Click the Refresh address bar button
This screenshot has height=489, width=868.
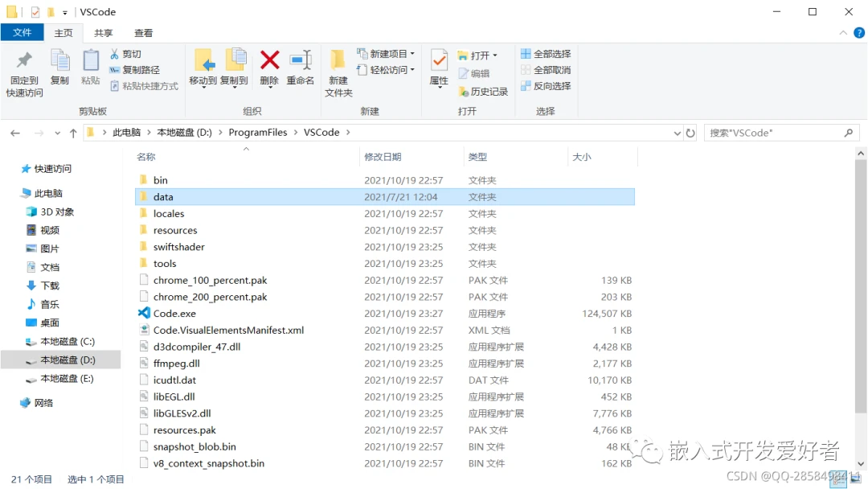coord(690,133)
